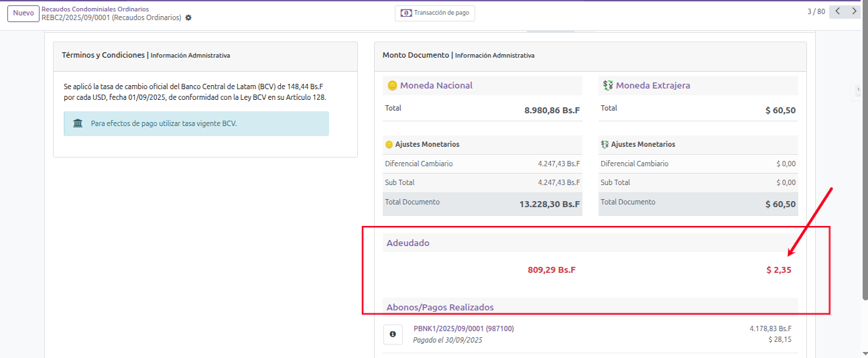The height and width of the screenshot is (358, 868).
Task: Open the PBNK1/2025/09/0001 payment link
Action: coord(463,329)
